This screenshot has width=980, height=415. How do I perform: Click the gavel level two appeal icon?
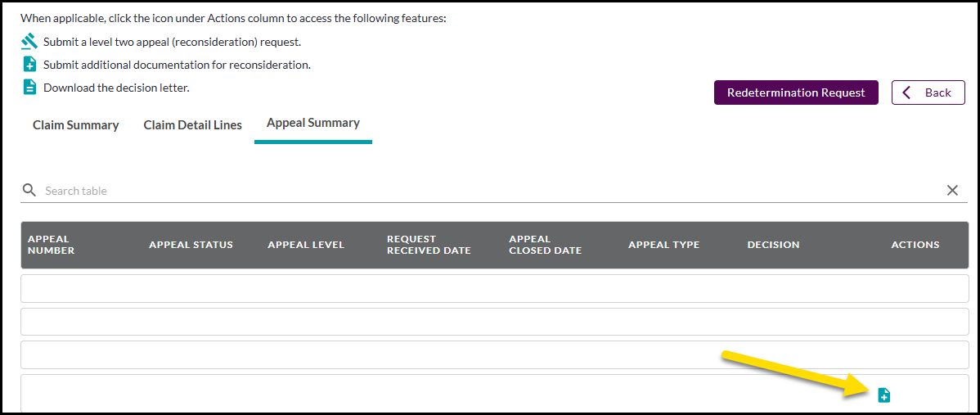pos(29,42)
